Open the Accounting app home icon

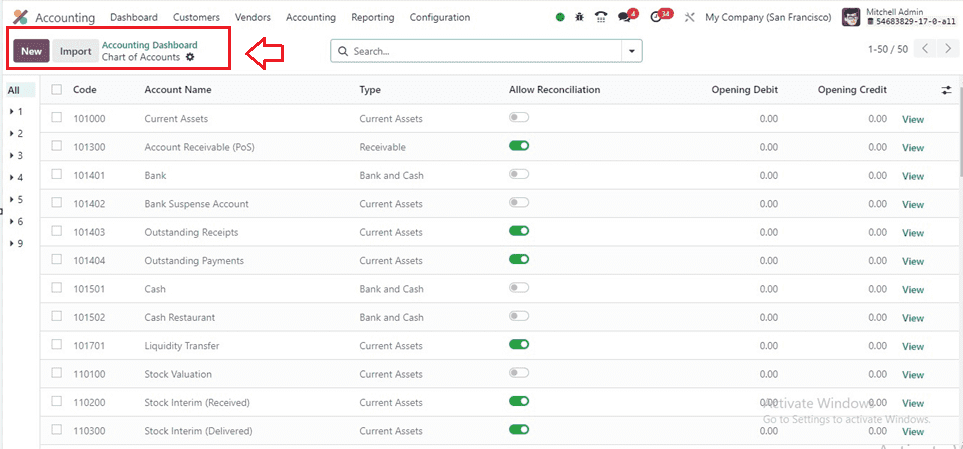click(x=20, y=17)
